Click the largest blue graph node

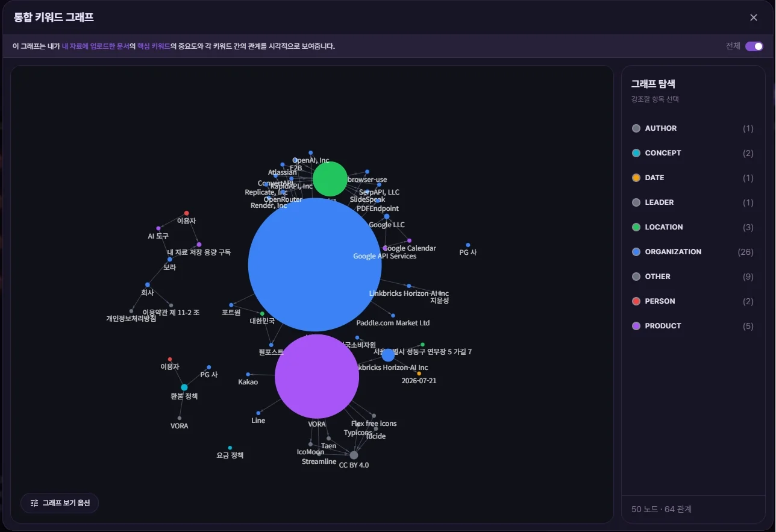[x=314, y=264]
